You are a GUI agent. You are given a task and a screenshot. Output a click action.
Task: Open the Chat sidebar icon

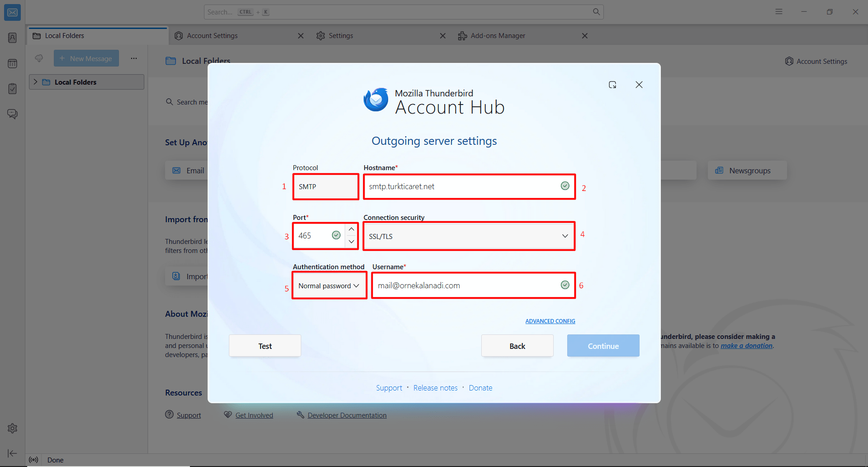12,114
